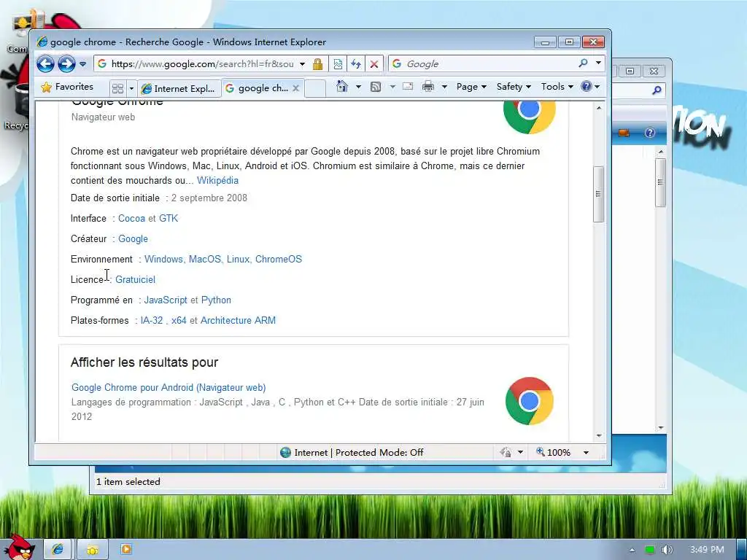Screen dimensions: 747x560
Task: Click the Protected Mode status text
Action: pos(358,452)
